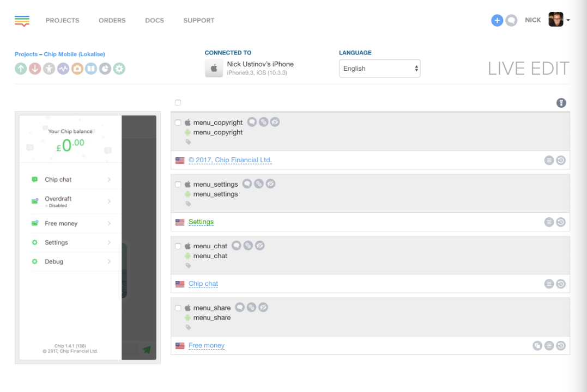587x392 pixels.
Task: Edit the green Settings translation
Action: tap(201, 222)
